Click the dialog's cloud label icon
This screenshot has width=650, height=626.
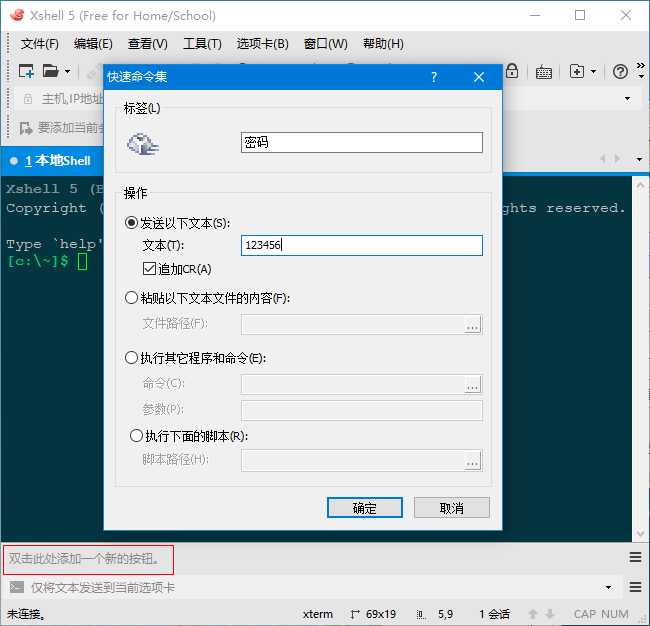pyautogui.click(x=142, y=144)
